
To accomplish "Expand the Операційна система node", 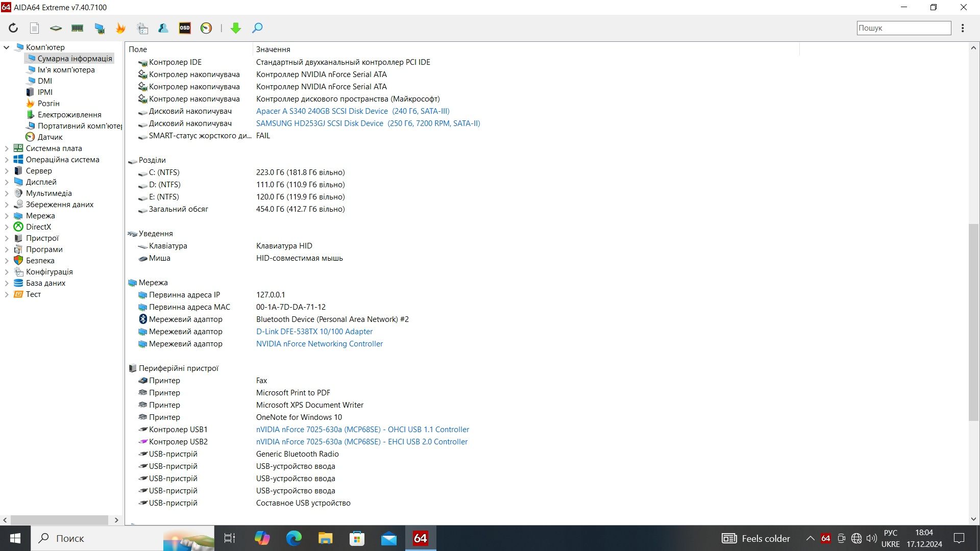I will (x=7, y=160).
